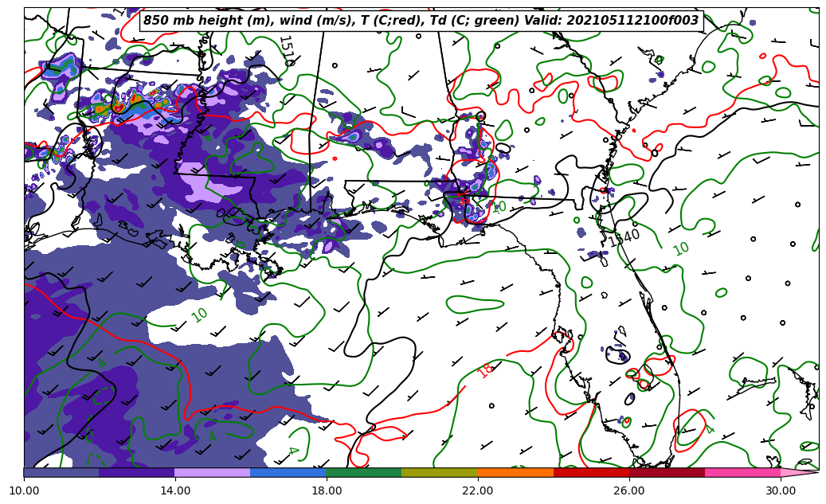The width and height of the screenshot is (826, 504).
Task: Click the 14.00 colorbar tick label
Action: click(x=175, y=490)
